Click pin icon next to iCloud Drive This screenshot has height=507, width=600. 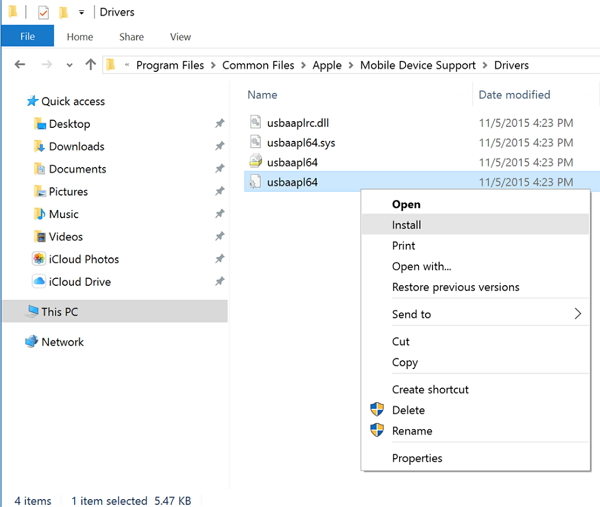[219, 282]
